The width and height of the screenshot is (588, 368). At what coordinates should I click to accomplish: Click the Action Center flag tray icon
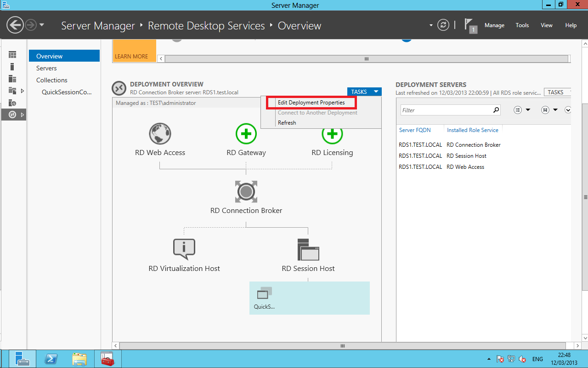pyautogui.click(x=501, y=359)
